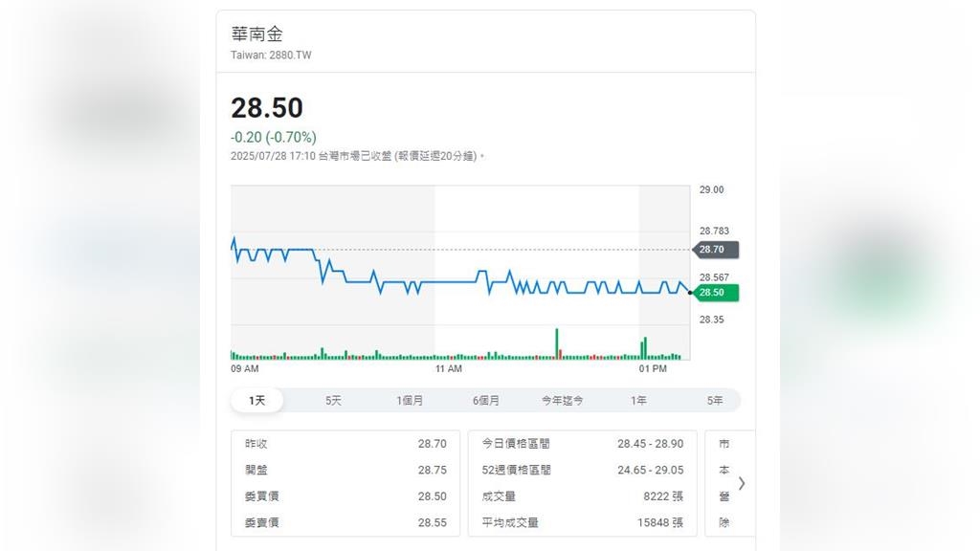Viewport: 980px width, 551px height.
Task: Click the tallest green volume bar
Action: click(556, 344)
